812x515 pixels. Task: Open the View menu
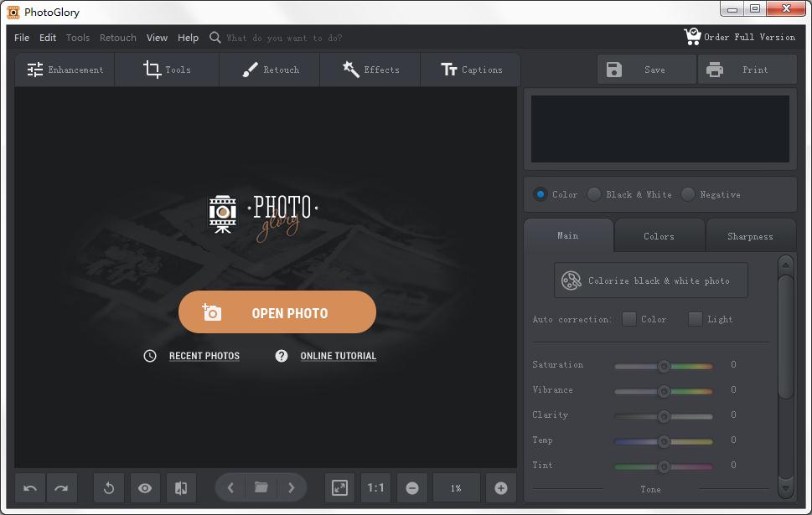tap(157, 38)
